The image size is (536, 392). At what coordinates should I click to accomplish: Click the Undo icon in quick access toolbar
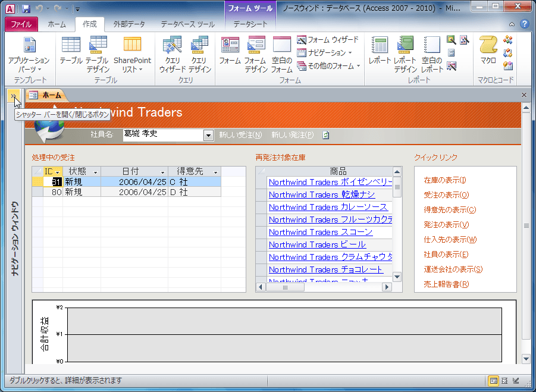(x=39, y=8)
